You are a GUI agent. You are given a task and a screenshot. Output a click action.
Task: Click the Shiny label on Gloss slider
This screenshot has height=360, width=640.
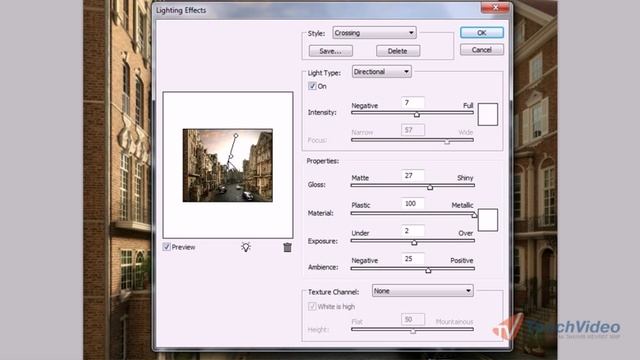pos(465,178)
